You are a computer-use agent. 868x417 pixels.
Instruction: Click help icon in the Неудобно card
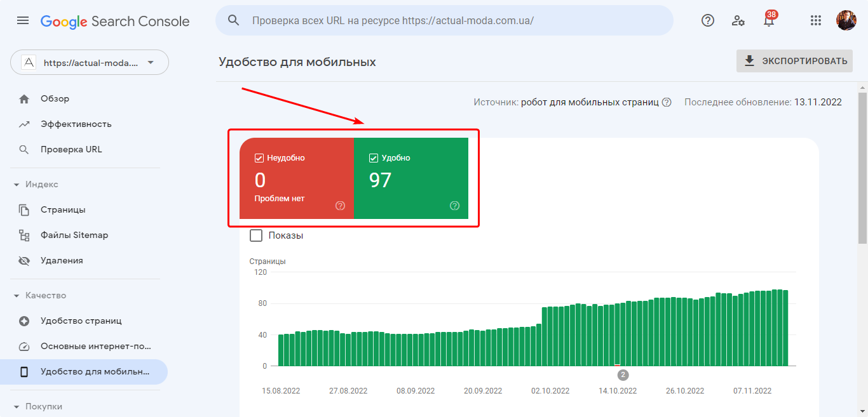pos(340,206)
